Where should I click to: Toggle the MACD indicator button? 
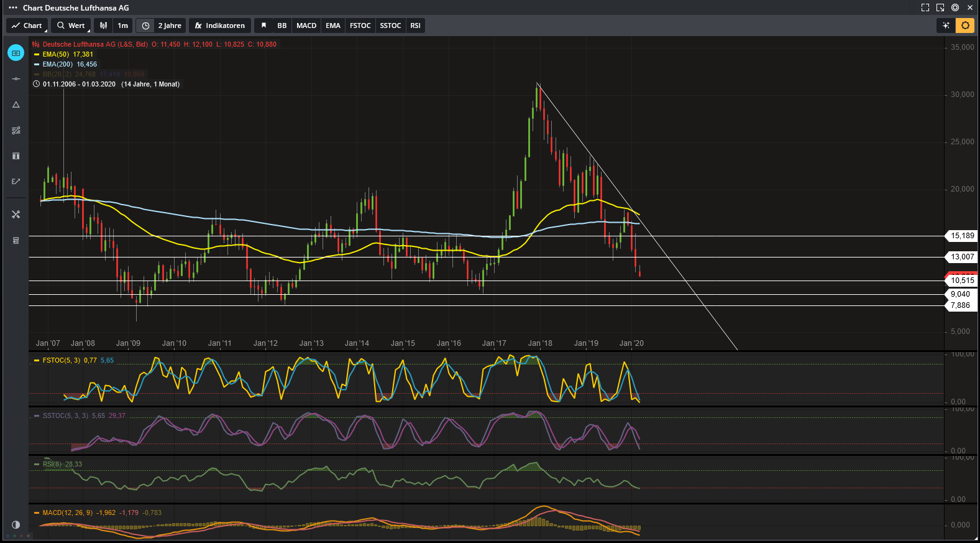click(306, 26)
